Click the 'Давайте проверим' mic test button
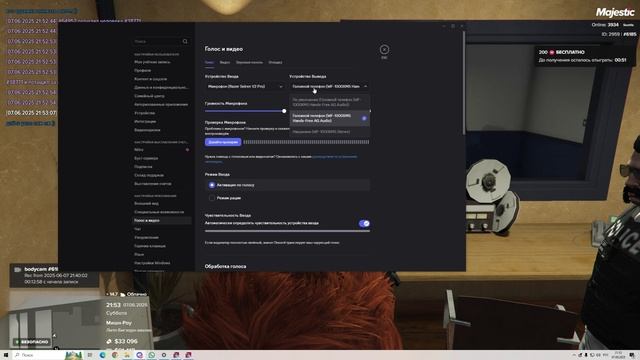Viewport: 640px width, 360px height. click(x=223, y=142)
